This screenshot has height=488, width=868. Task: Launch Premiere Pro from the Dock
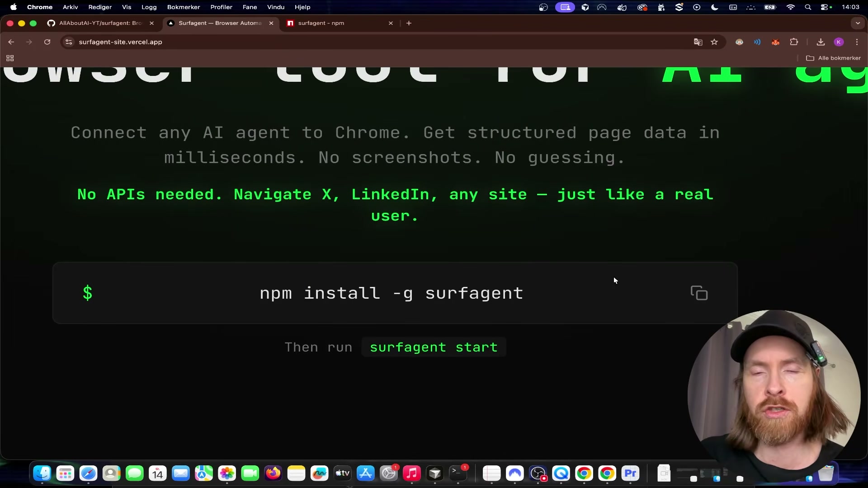(631, 474)
